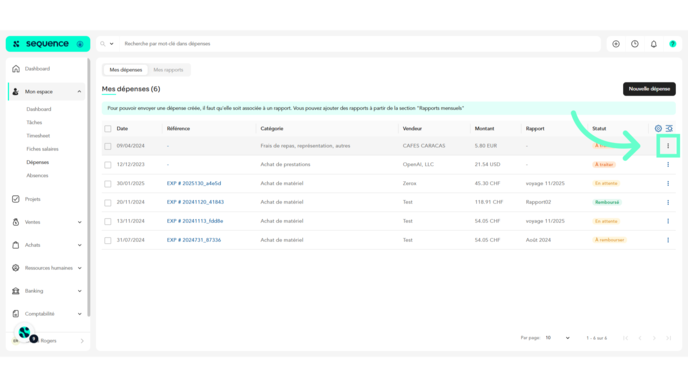Select the 20/11/2024 expense checkbox
Viewport: 688px width, 387px height.
pos(108,203)
